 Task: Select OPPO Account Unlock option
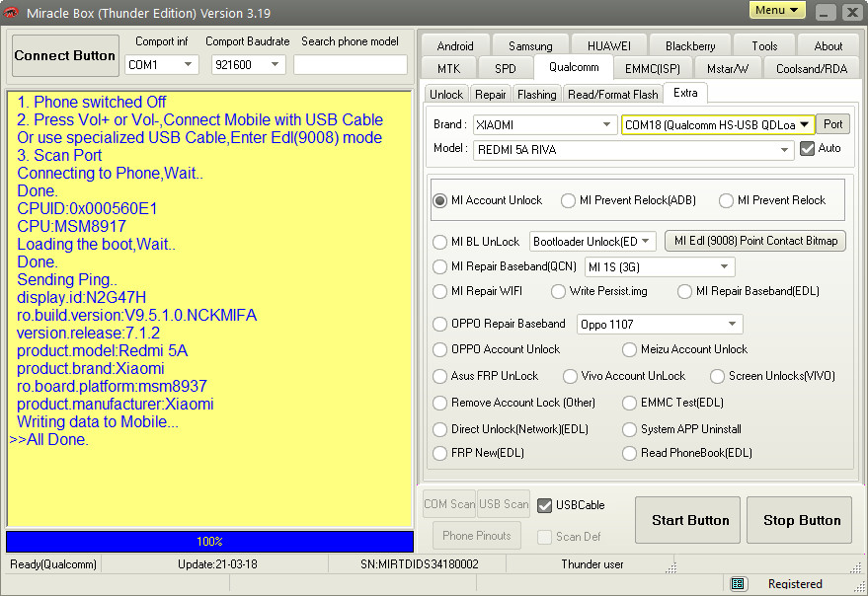pos(497,349)
